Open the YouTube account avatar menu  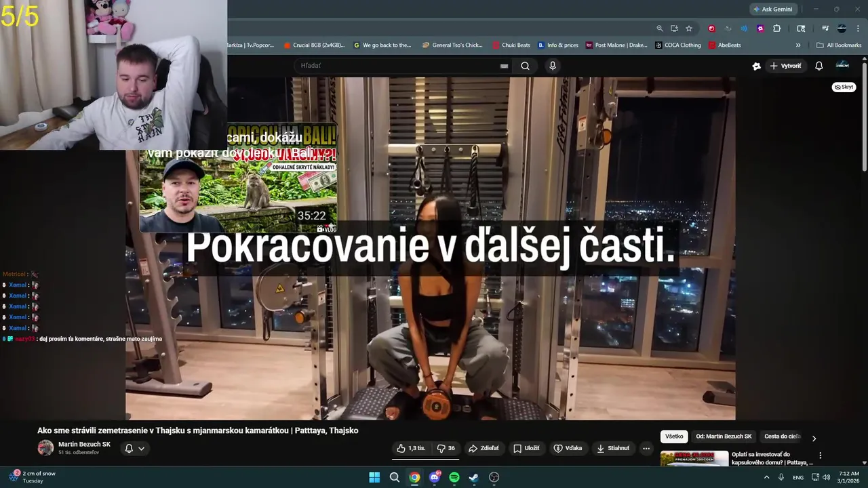click(x=842, y=65)
